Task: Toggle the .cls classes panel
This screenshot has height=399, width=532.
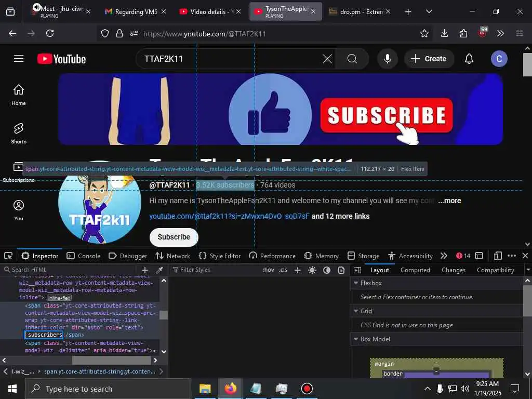Action: point(283,270)
